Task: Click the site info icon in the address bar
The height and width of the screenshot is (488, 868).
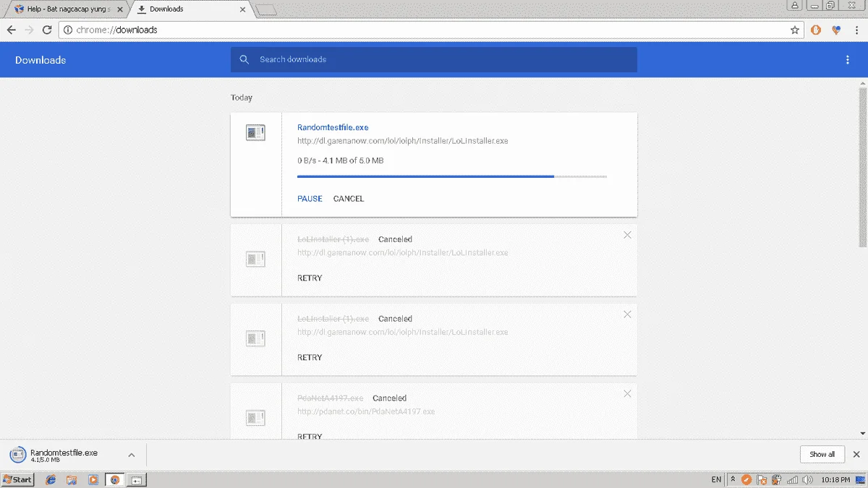Action: tap(68, 30)
